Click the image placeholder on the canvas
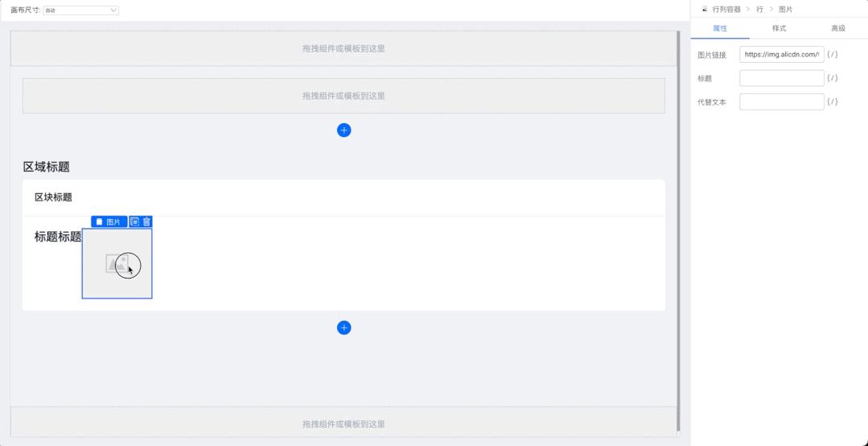Image resolution: width=868 pixels, height=446 pixels. (x=117, y=263)
